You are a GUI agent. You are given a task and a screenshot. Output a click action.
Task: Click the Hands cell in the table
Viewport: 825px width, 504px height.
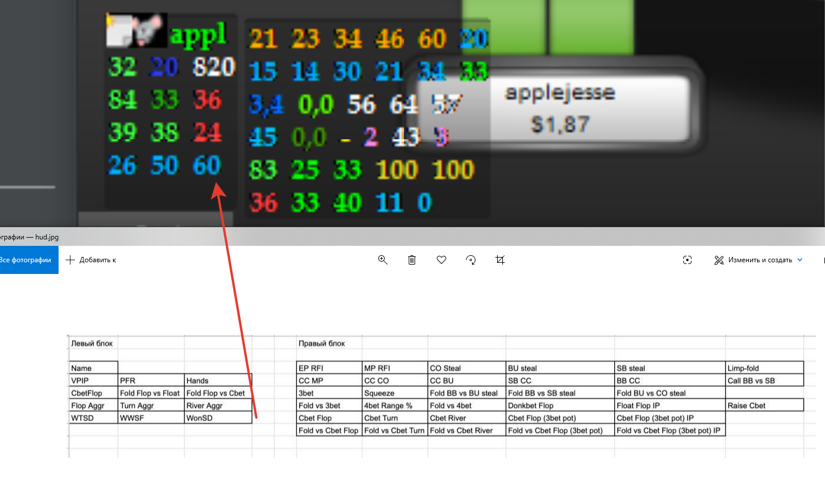tap(218, 380)
